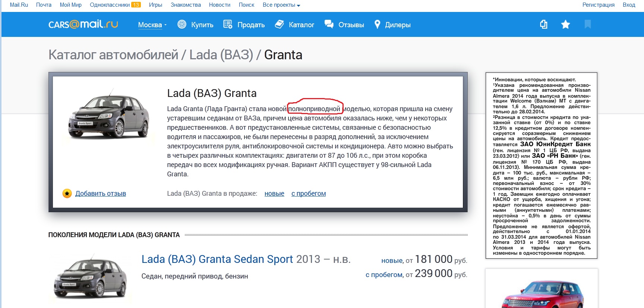Click the map pin icon beside Дилеры
Image resolution: width=644 pixels, height=308 pixels.
tap(377, 24)
